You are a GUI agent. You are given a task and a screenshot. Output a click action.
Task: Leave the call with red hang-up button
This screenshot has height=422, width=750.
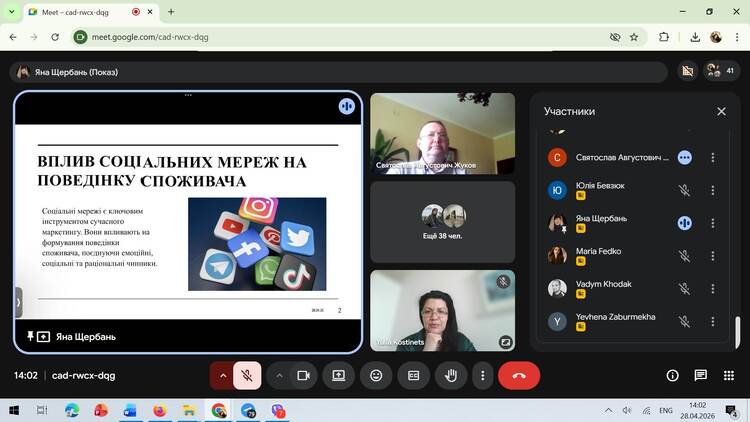point(519,376)
